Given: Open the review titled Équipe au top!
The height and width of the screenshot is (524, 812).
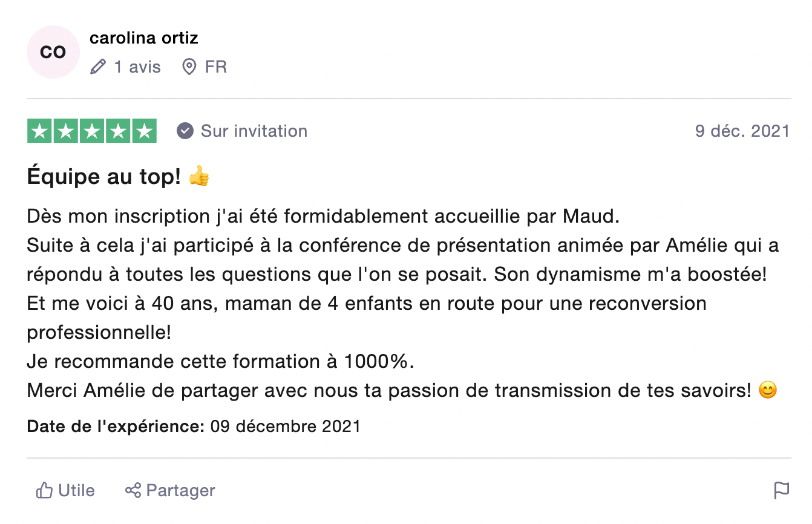Looking at the screenshot, I should pos(104,177).
